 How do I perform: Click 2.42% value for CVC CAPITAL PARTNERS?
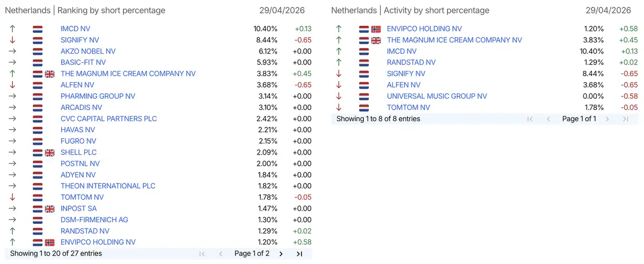tap(267, 119)
